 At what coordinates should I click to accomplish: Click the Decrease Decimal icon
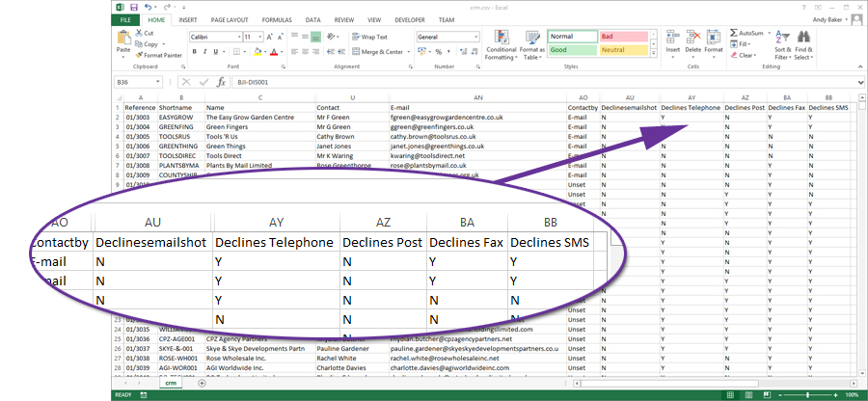(x=473, y=52)
